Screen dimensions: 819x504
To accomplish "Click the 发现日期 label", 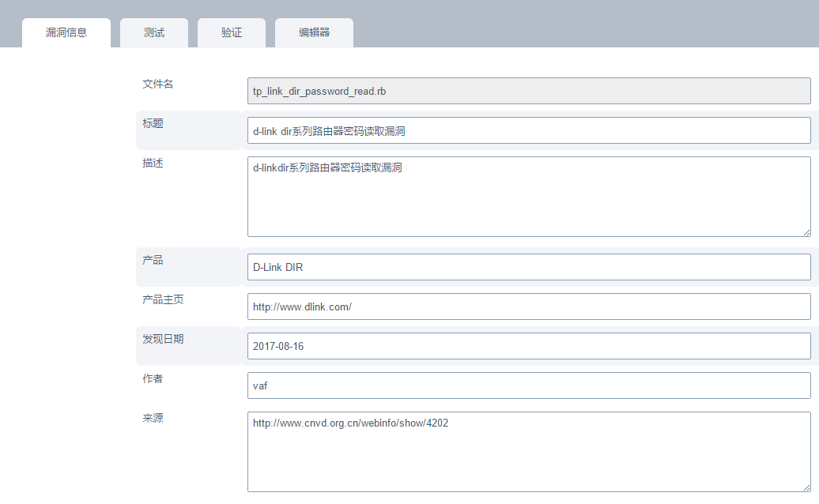I will pos(163,339).
